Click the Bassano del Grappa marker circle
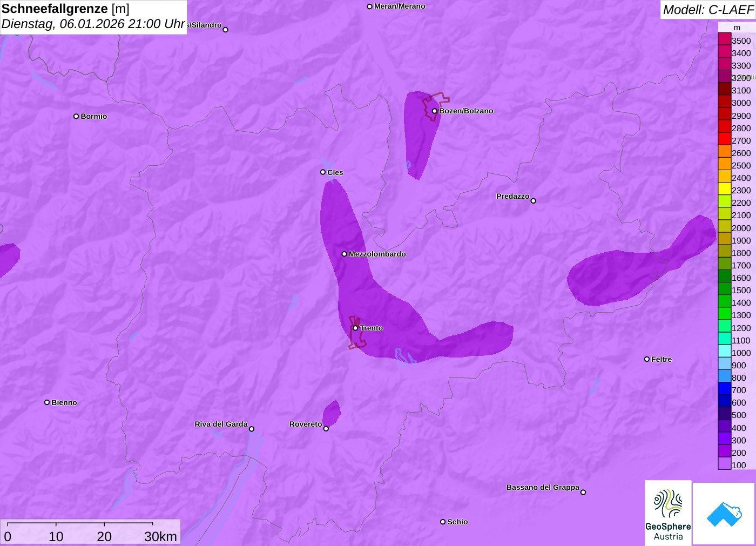Screen dimensions: 756x546 [x=583, y=492]
